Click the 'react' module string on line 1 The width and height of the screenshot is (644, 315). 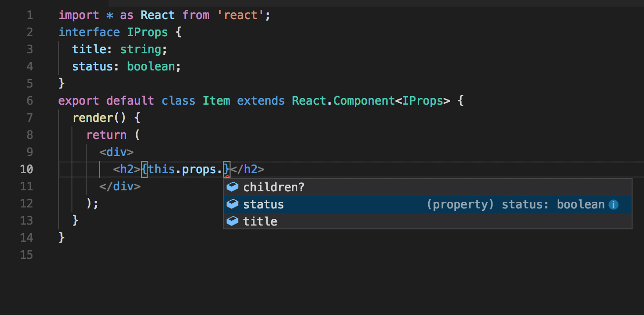coord(241,15)
